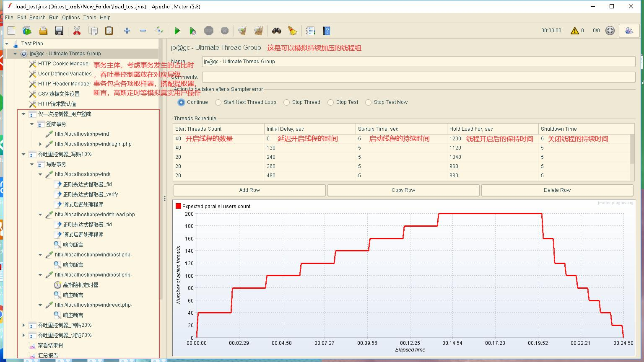
Task: Open the Options menu
Action: coord(71,18)
